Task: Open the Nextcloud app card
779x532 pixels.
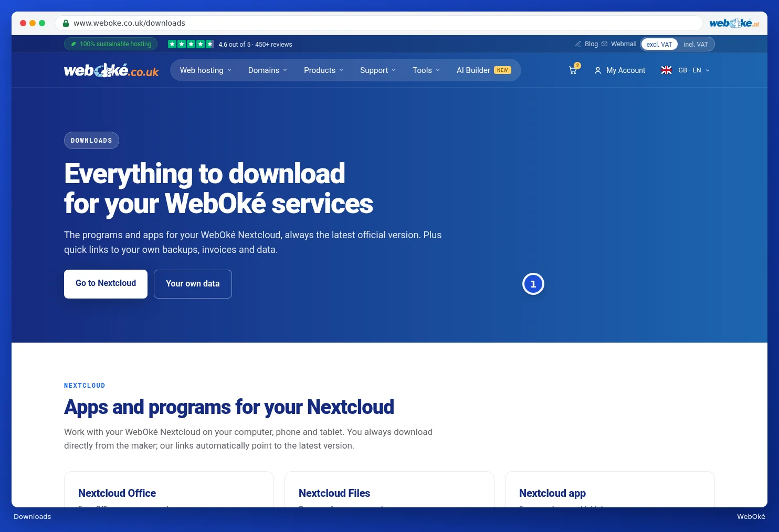Action: click(x=610, y=490)
